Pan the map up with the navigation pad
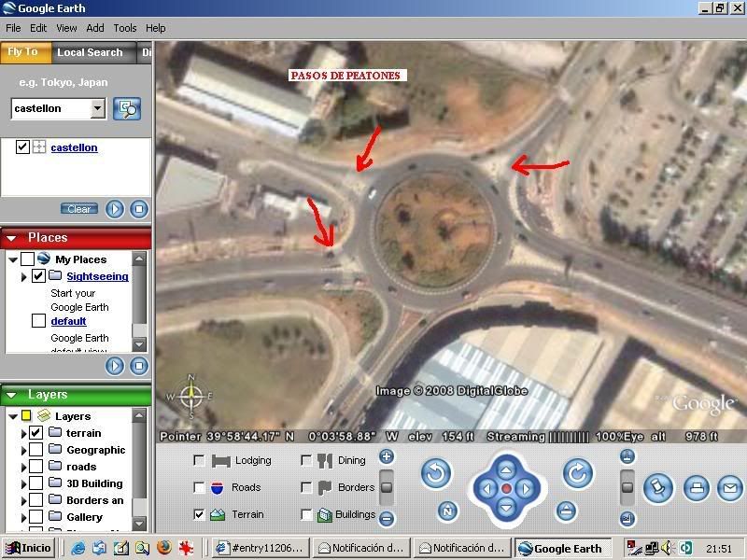Image resolution: width=747 pixels, height=560 pixels. click(x=506, y=470)
